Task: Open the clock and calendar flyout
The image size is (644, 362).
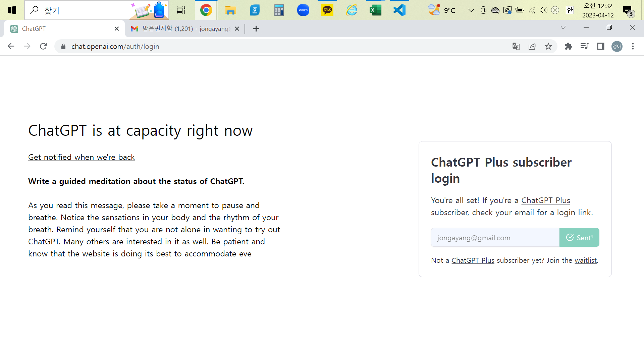Action: 598,10
